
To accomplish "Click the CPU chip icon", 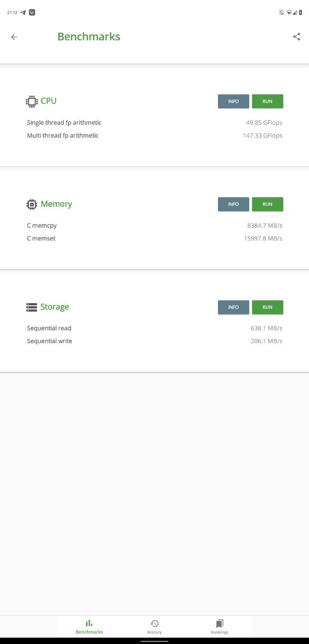I will click(x=32, y=101).
